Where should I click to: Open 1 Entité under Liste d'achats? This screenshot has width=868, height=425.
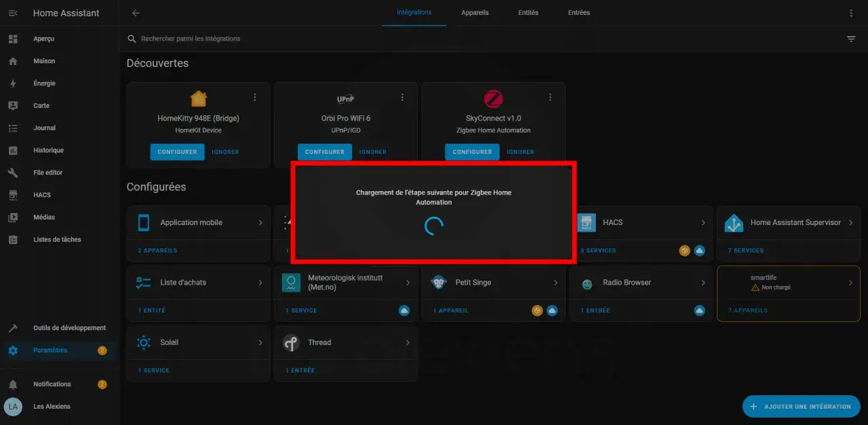(152, 310)
